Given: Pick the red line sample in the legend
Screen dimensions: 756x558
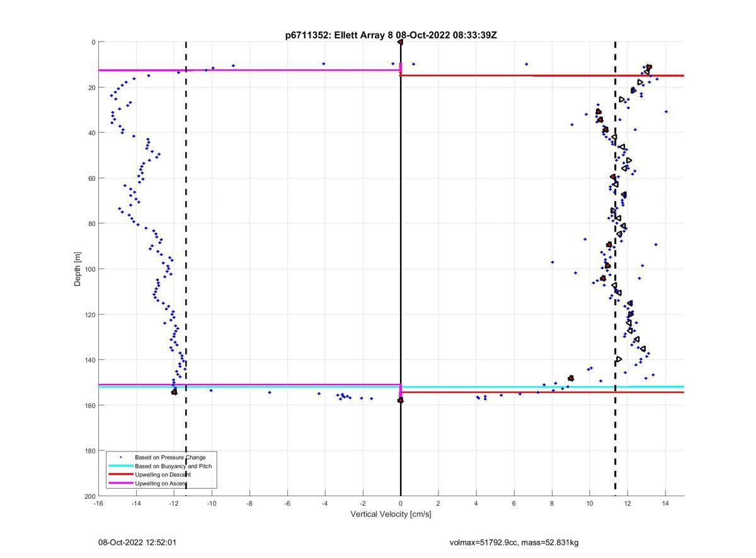Looking at the screenshot, I should point(120,475).
